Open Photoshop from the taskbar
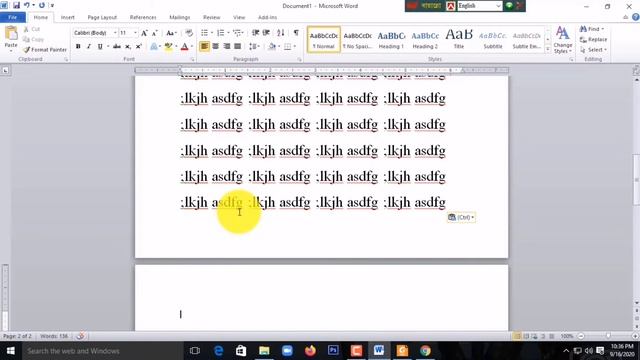The height and width of the screenshot is (360, 640). [x=333, y=351]
